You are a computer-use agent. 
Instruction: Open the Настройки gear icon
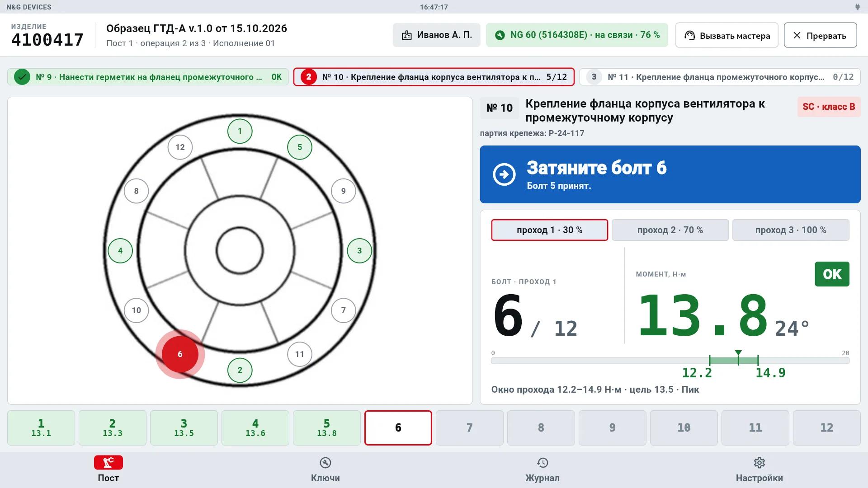coord(759,463)
